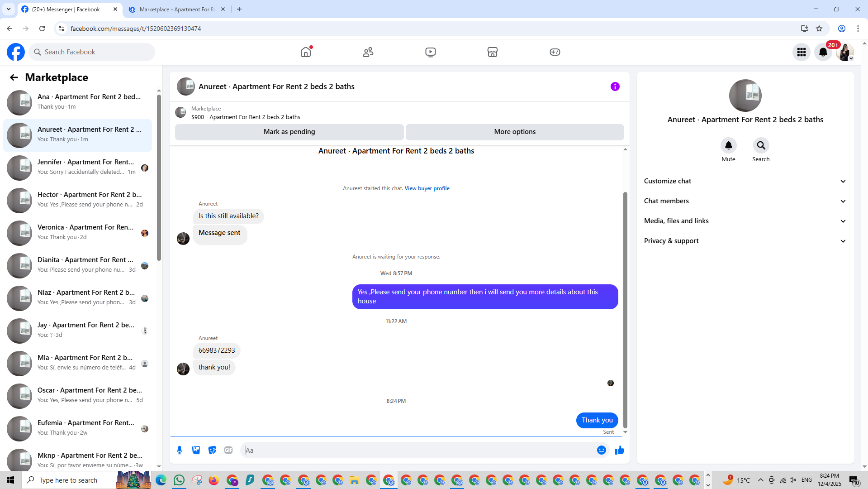Open the taskbar clock showing 8:24 PM

pyautogui.click(x=829, y=480)
